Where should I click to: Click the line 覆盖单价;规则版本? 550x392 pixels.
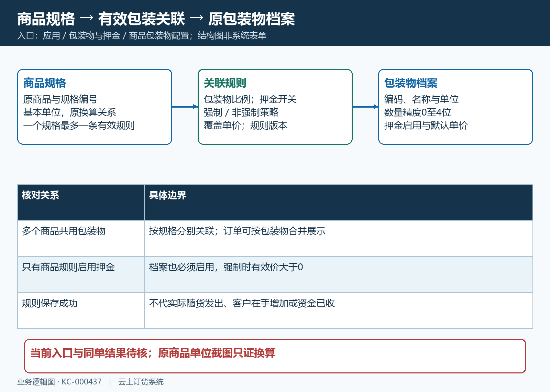[x=246, y=126]
